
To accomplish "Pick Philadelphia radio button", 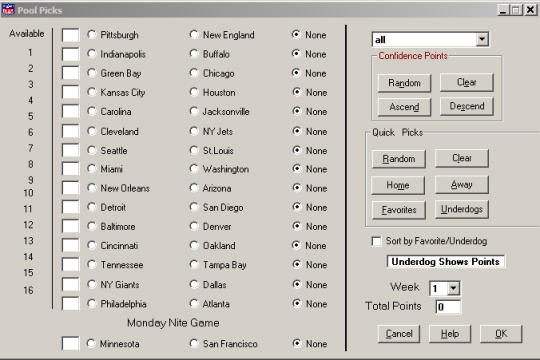I will [92, 304].
